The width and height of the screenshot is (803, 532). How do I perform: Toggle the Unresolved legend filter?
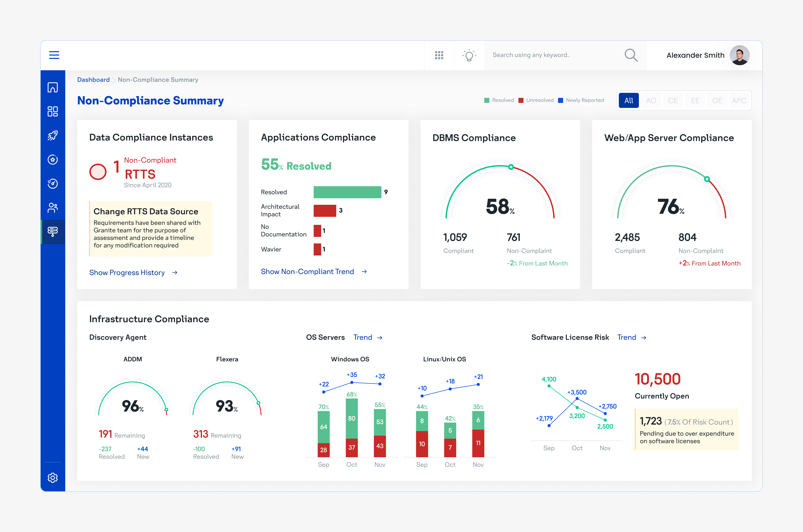(536, 100)
